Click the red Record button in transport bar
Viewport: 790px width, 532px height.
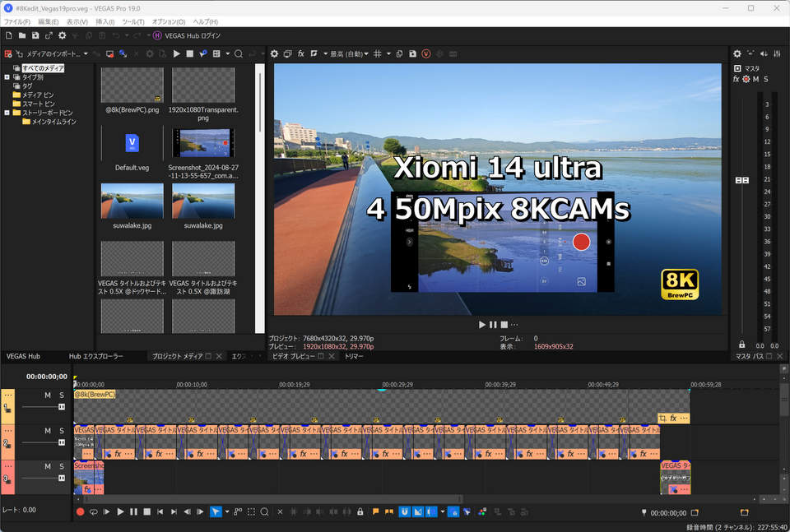click(80, 511)
